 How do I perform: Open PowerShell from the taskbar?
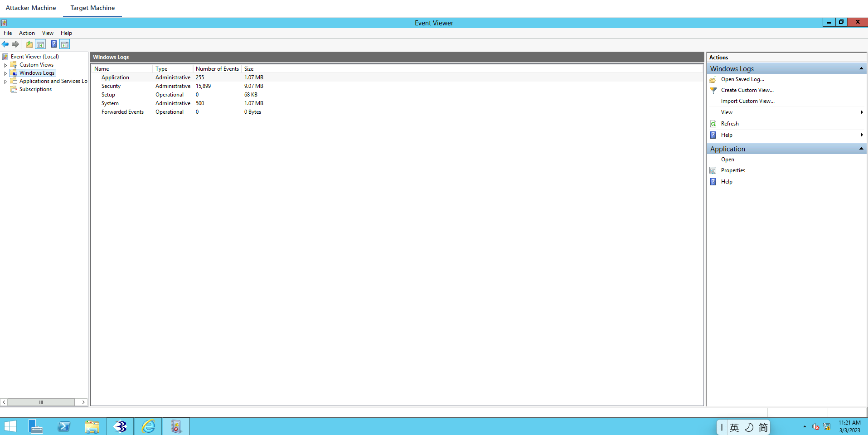(x=64, y=426)
